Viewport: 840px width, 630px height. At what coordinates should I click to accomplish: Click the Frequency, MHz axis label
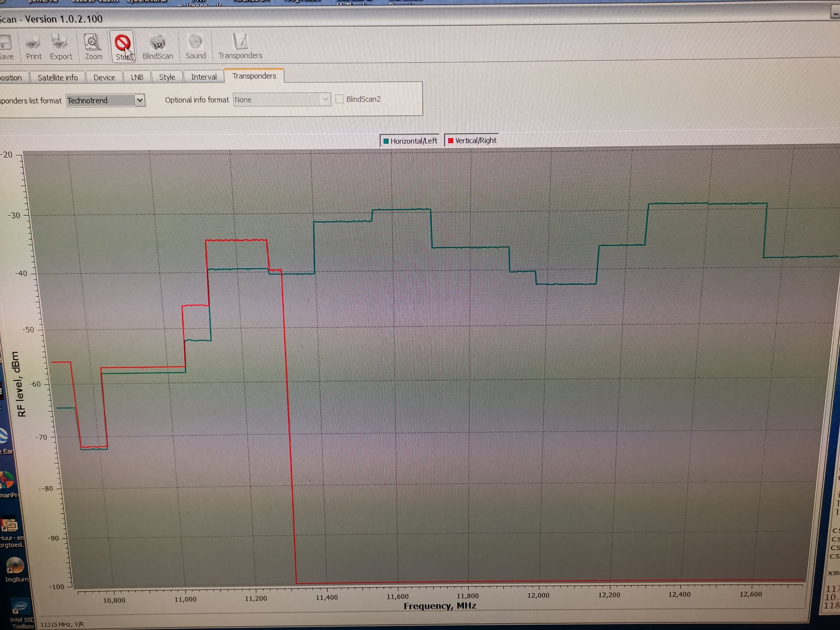coord(440,606)
